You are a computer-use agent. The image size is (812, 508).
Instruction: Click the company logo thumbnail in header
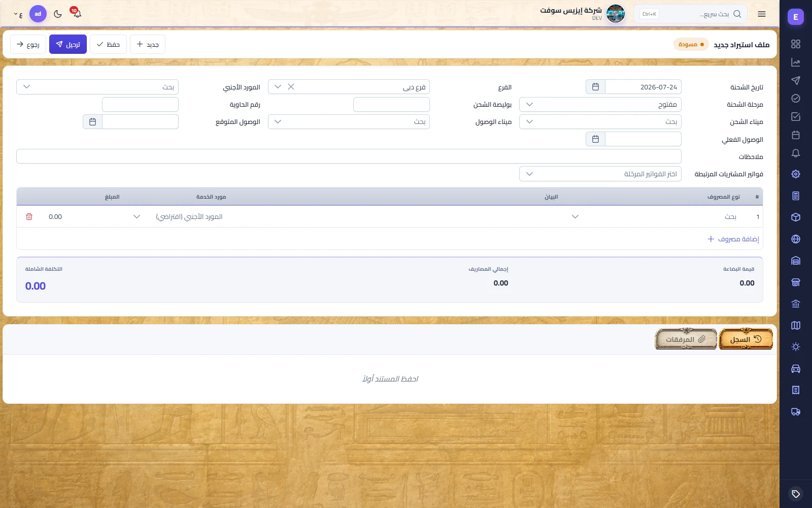point(616,14)
